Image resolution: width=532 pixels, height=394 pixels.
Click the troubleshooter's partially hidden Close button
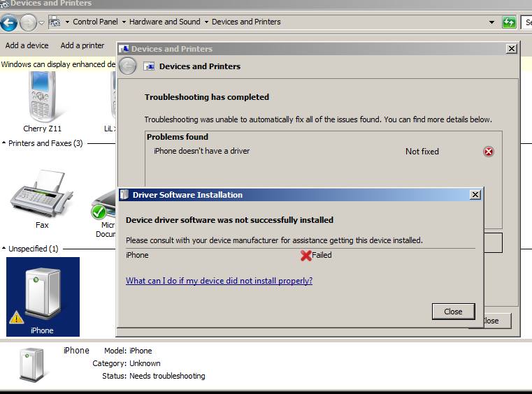point(498,321)
